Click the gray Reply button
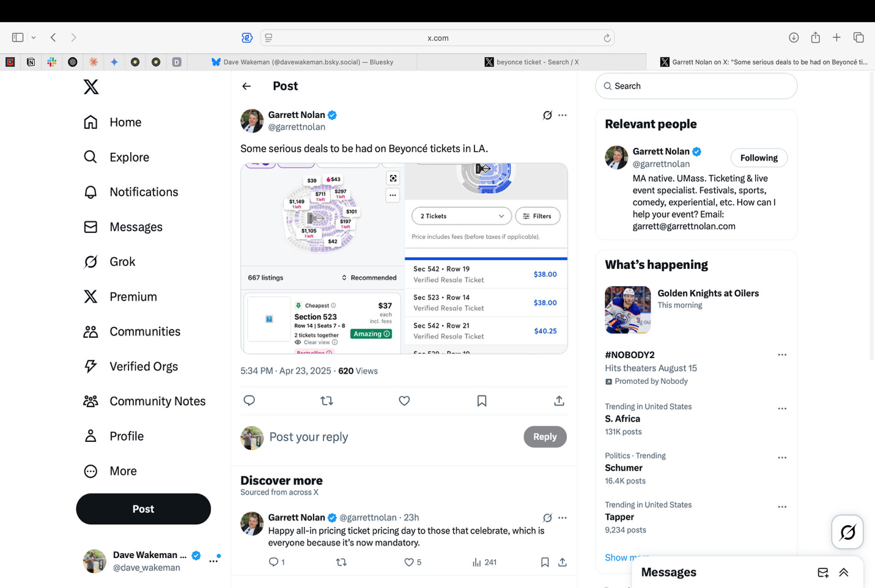Screen dimensions: 875x588 tap(545, 436)
